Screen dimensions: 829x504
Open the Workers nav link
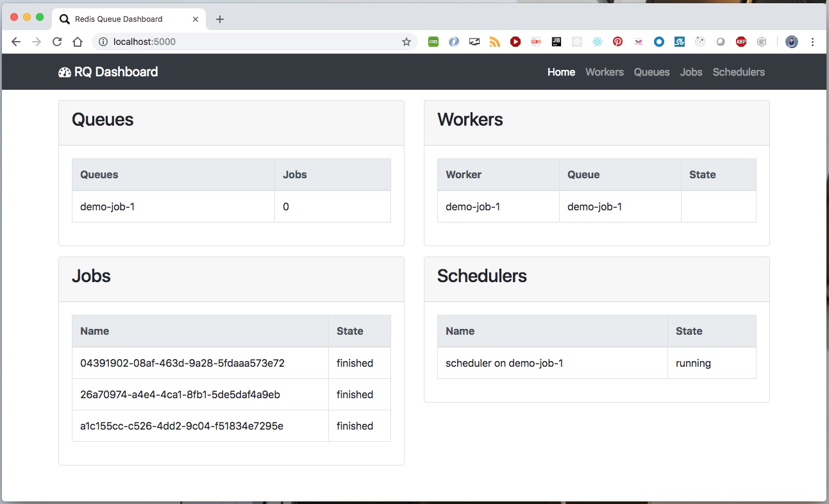tap(605, 72)
